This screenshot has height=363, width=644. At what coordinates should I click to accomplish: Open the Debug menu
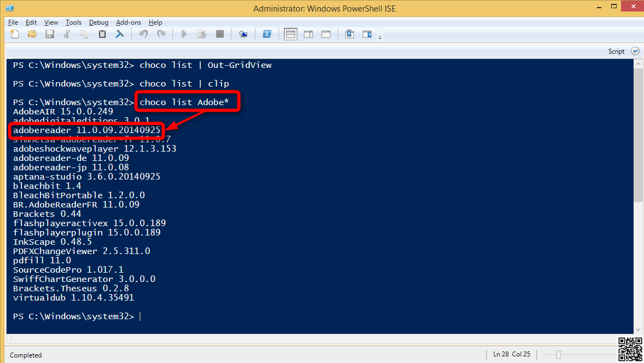[x=98, y=22]
